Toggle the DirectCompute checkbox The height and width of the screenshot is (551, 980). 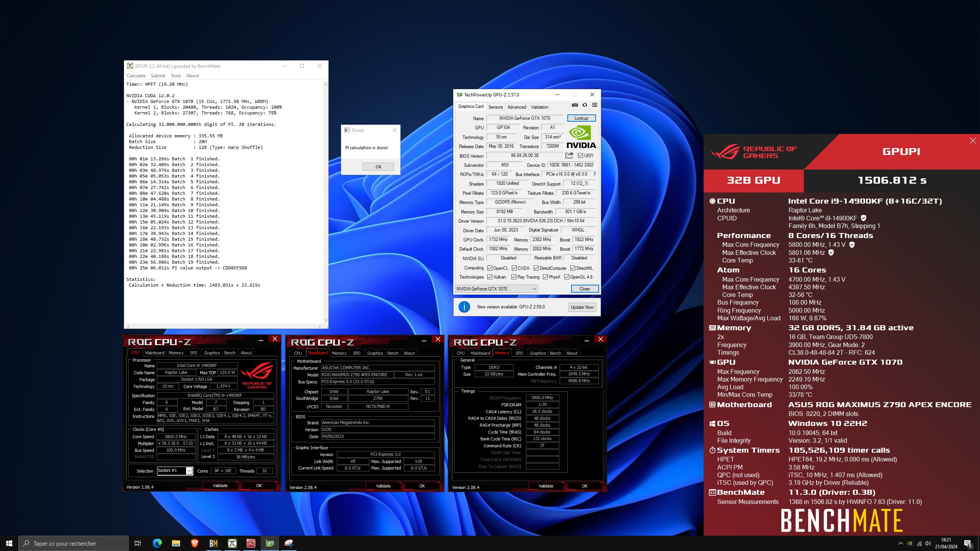[x=536, y=268]
